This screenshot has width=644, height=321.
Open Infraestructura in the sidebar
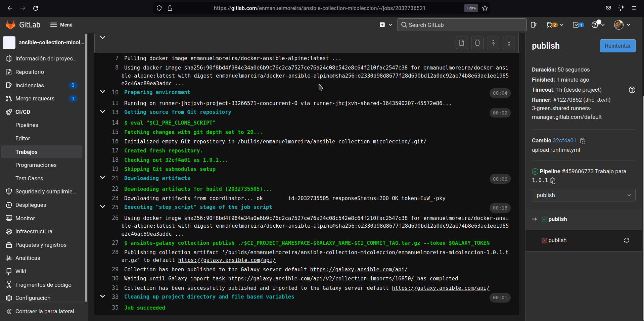click(42, 231)
